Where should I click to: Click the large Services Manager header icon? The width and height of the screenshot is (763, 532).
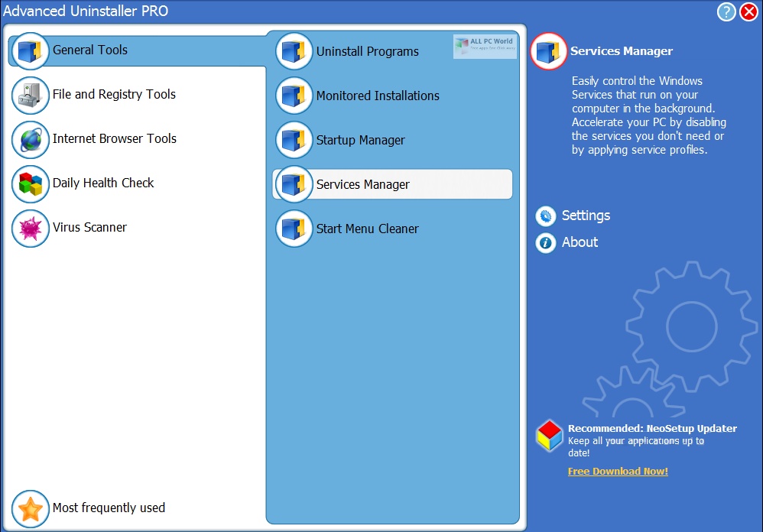pyautogui.click(x=548, y=51)
